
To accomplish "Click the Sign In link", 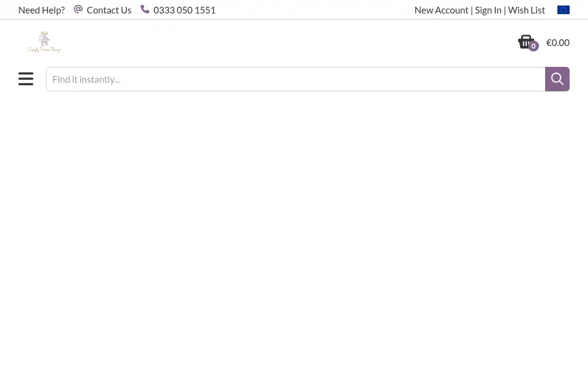I will tap(488, 10).
